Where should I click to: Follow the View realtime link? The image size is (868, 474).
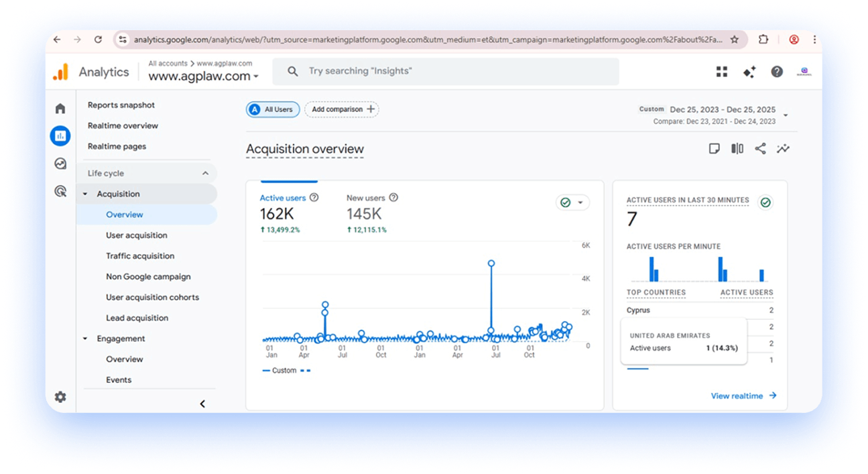click(743, 396)
